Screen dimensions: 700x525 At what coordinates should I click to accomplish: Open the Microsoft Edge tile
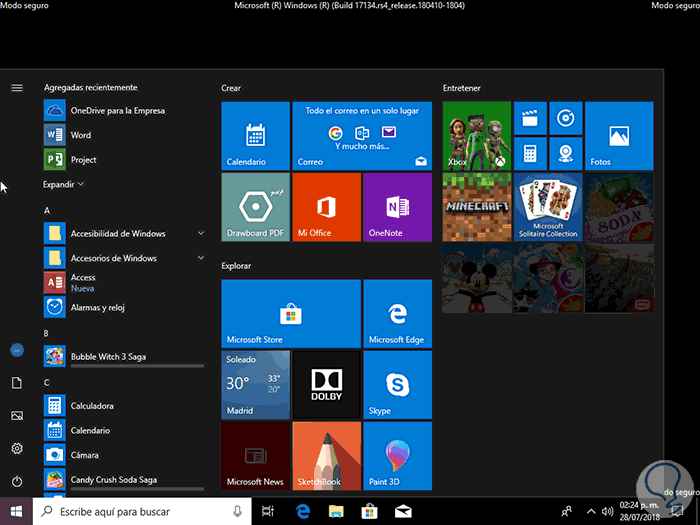pos(397,313)
